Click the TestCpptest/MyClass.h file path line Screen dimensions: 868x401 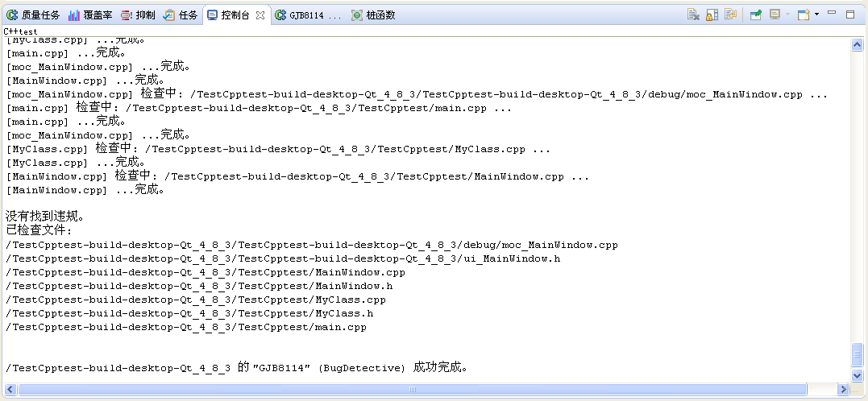pyautogui.click(x=190, y=313)
